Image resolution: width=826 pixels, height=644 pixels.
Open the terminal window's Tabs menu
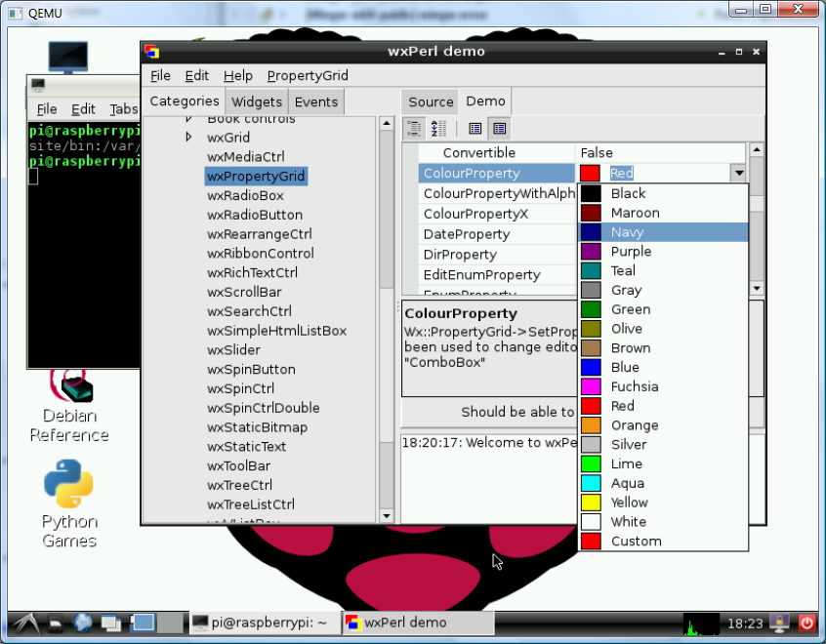(x=124, y=109)
